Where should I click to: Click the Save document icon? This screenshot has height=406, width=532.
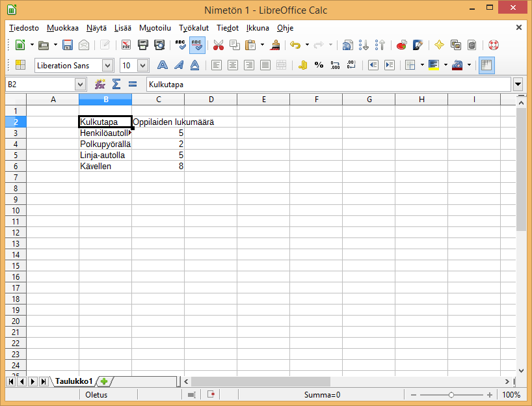tap(68, 45)
